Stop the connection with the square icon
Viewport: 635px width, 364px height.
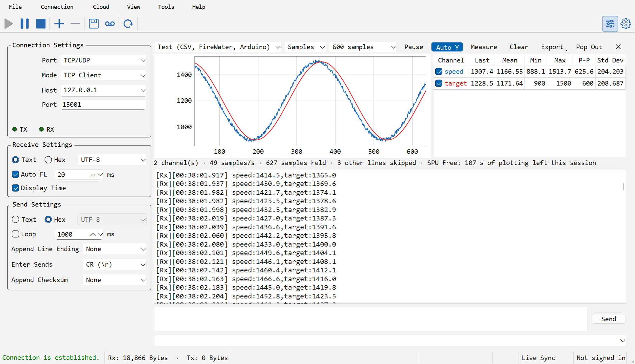(x=41, y=24)
